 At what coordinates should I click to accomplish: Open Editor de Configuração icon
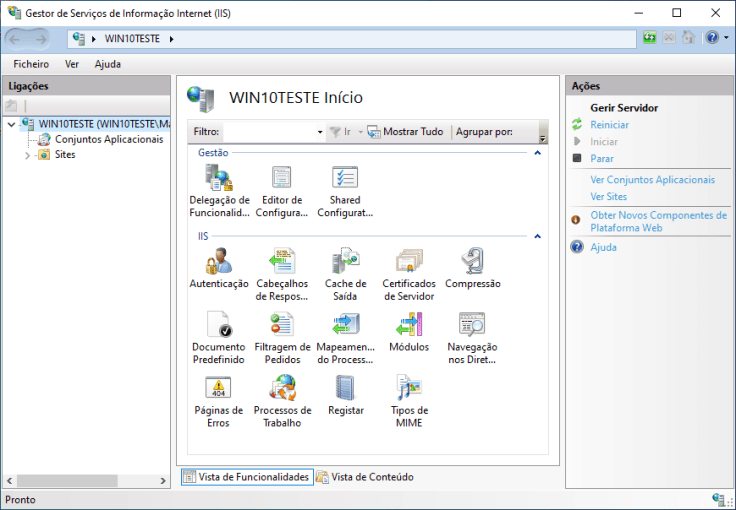pyautogui.click(x=282, y=180)
